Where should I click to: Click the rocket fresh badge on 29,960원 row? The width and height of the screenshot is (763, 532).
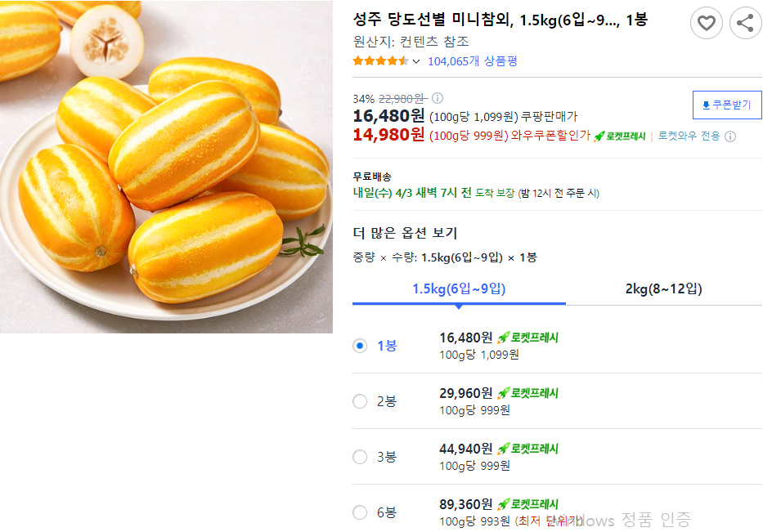click(x=528, y=393)
